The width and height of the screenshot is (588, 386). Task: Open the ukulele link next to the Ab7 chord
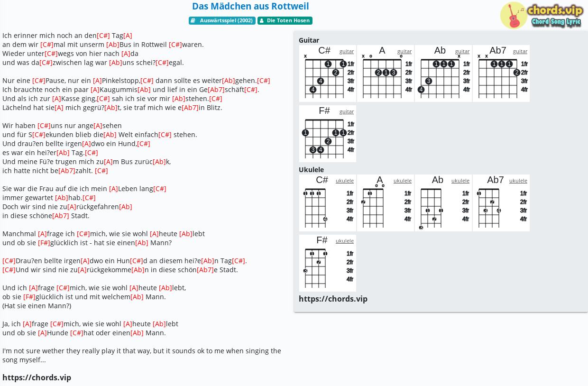pos(518,181)
